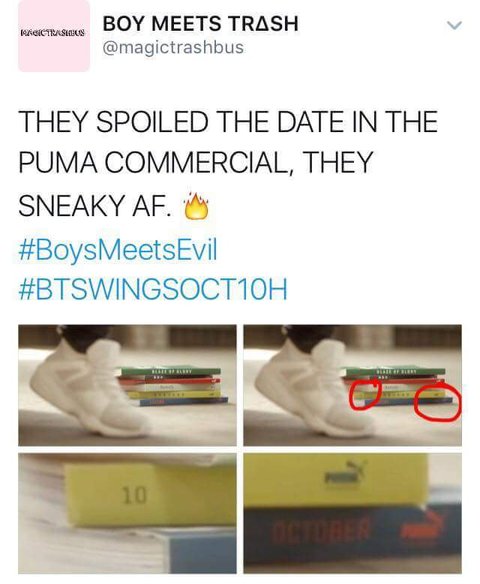Image resolution: width=480 pixels, height=584 pixels.
Task: View the sneaker photo with red circles
Action: click(x=352, y=385)
